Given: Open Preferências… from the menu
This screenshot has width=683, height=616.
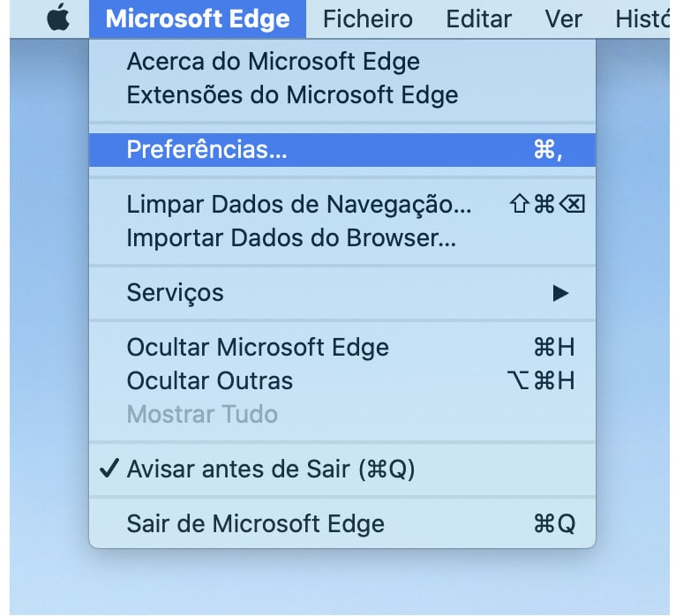Looking at the screenshot, I should click(342, 150).
